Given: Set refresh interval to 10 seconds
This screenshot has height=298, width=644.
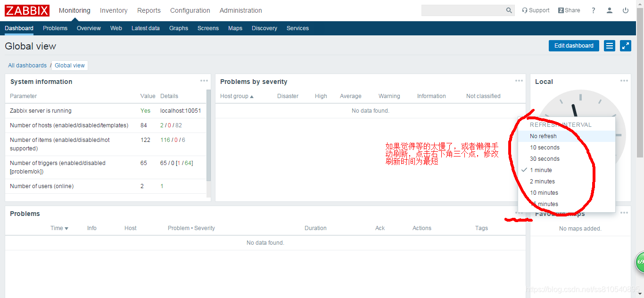Looking at the screenshot, I should [x=567, y=148].
